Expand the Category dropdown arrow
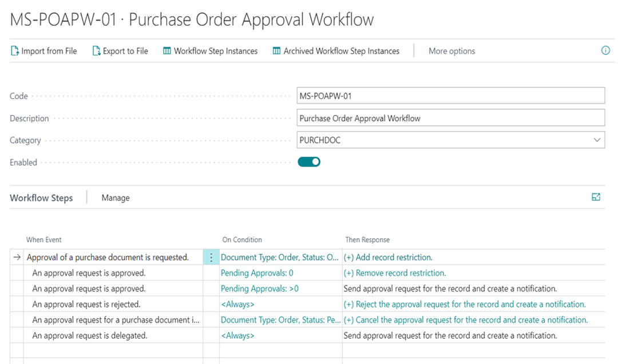Screen dimensions: 618x364 tap(597, 140)
